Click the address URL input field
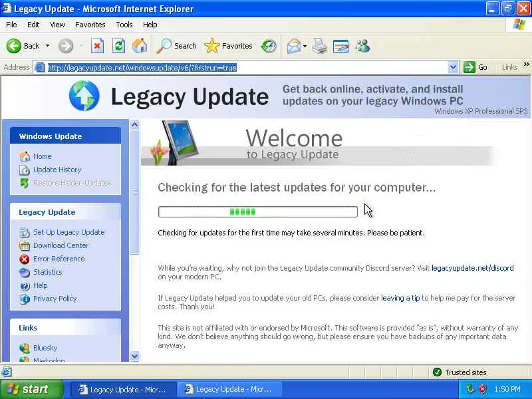This screenshot has width=532, height=399. (246, 68)
